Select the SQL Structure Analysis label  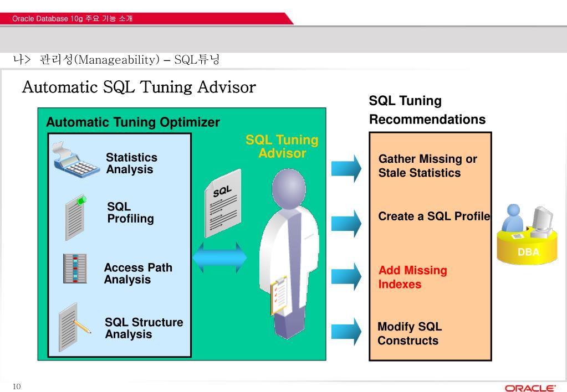[144, 328]
